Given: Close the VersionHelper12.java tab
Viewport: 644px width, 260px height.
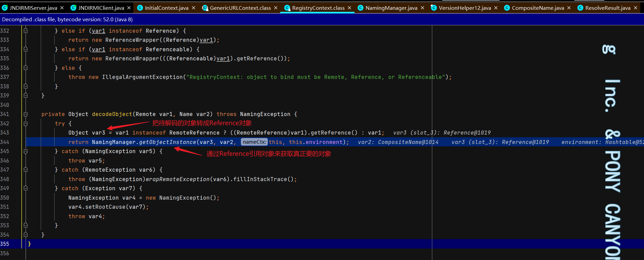Looking at the screenshot, I should point(496,8).
